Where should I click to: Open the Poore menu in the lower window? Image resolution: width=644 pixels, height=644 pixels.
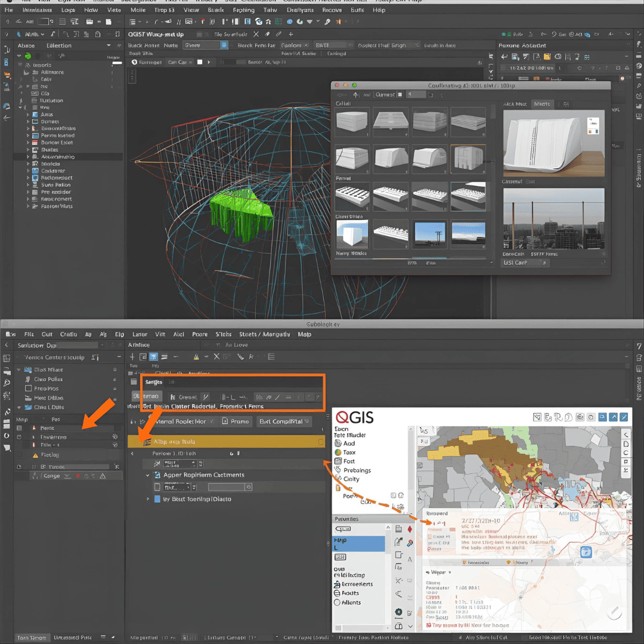pyautogui.click(x=200, y=335)
